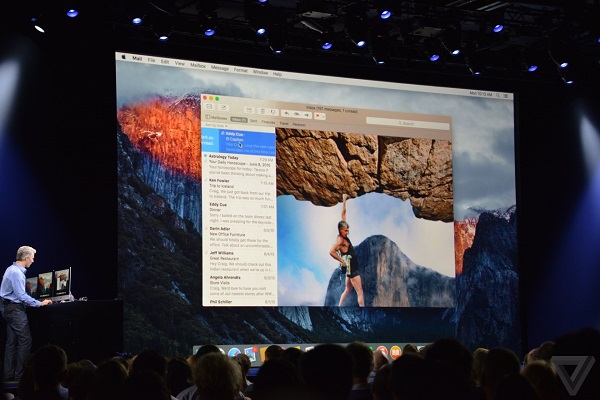
Task: Flag the message with the red flag
Action: pyautogui.click(x=318, y=114)
